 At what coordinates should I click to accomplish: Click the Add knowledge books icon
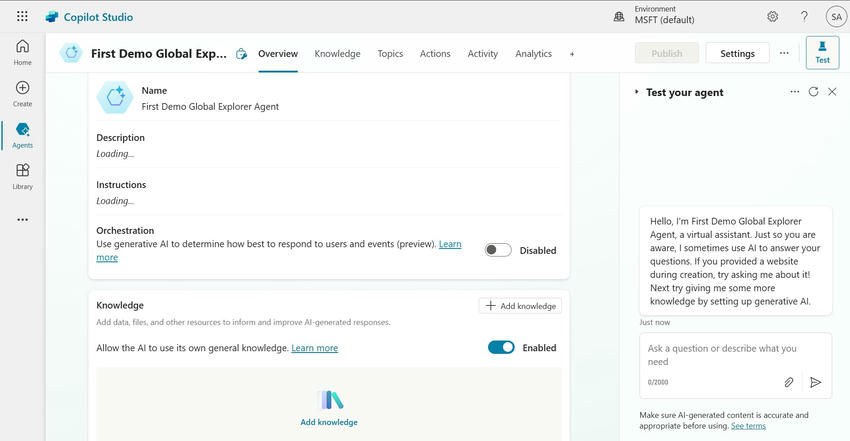pos(330,400)
